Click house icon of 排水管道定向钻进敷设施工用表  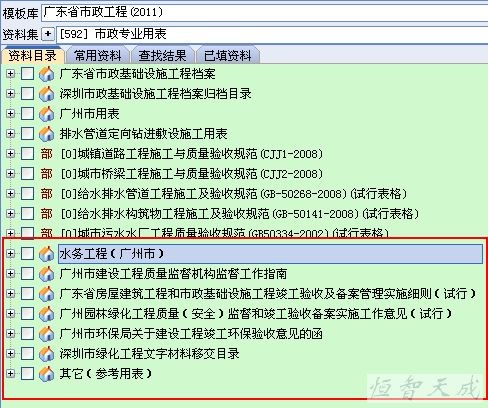tap(46, 134)
